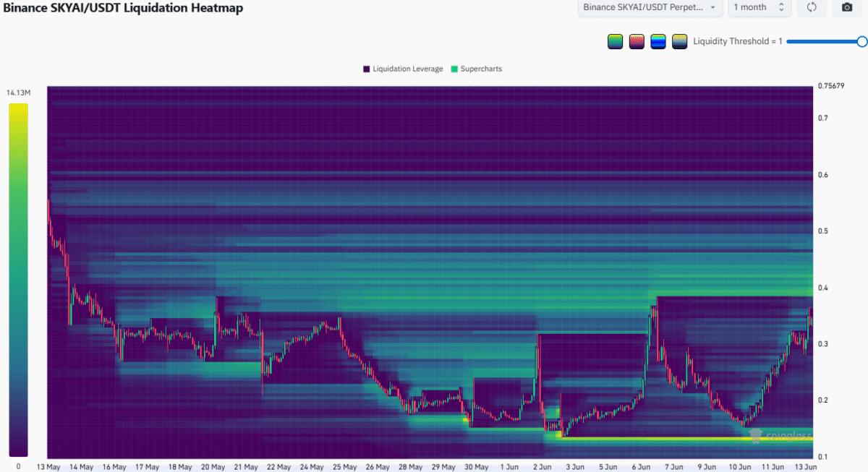Click the Binance SKYAI/USDT Liquidation Heatmap title
Image resolution: width=868 pixels, height=472 pixels.
click(123, 8)
